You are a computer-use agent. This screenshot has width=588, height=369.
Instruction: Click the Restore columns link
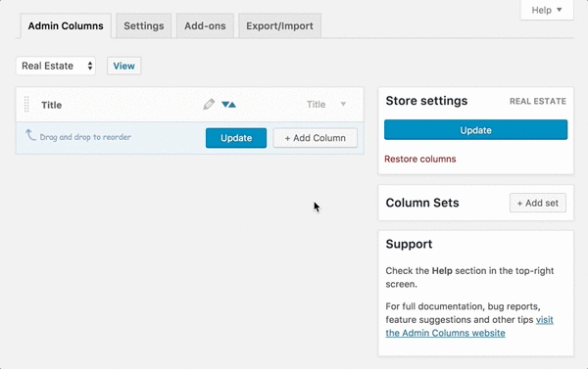pyautogui.click(x=420, y=159)
